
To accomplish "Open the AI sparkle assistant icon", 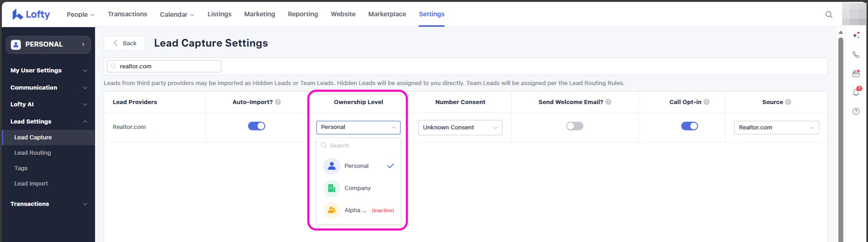I will point(856,35).
